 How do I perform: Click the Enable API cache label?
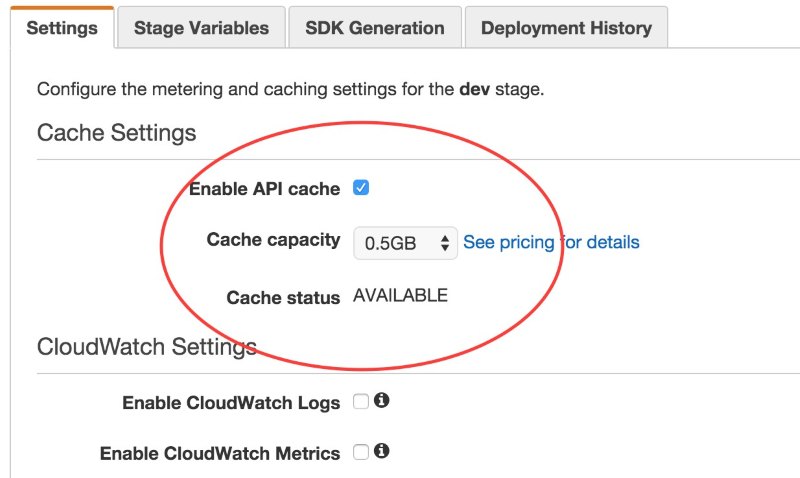[x=264, y=189]
